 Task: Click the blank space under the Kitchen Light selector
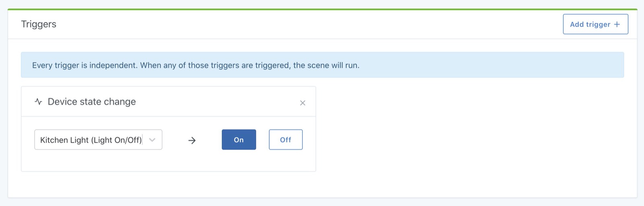(98, 161)
